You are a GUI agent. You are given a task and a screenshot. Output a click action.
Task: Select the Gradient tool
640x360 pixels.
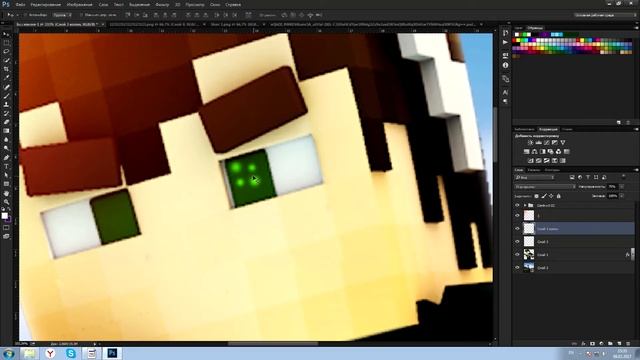click(6, 131)
